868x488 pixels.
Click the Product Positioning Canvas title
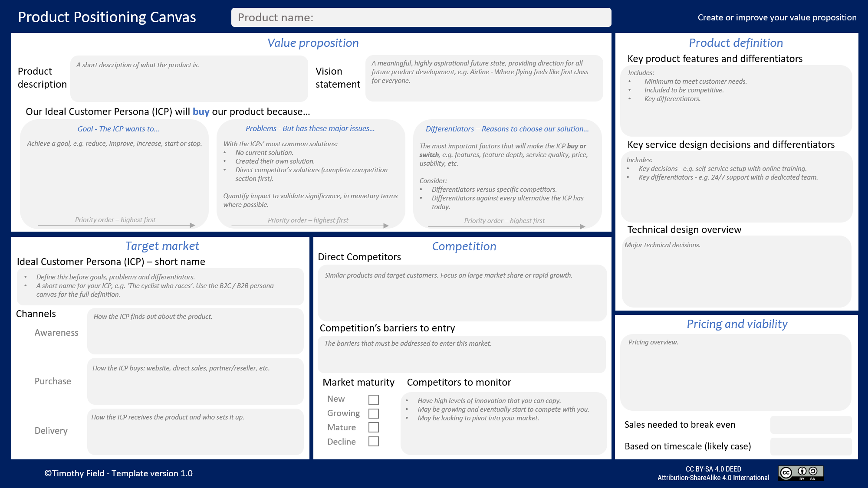(x=107, y=17)
